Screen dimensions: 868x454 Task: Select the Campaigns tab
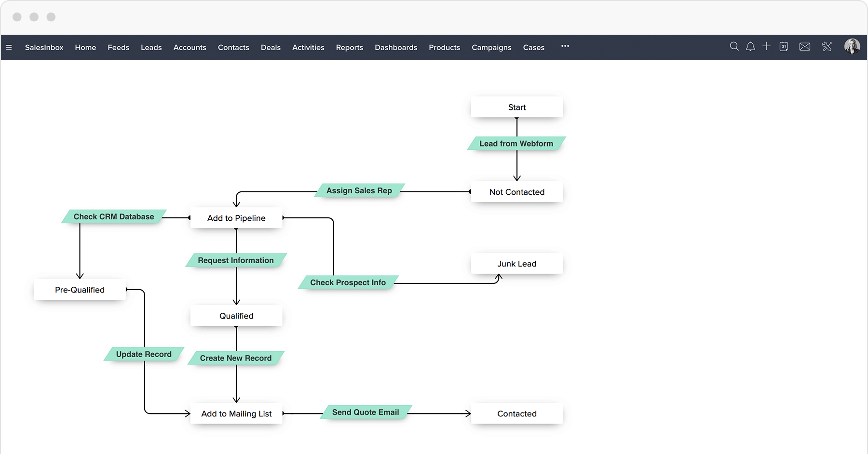(491, 47)
